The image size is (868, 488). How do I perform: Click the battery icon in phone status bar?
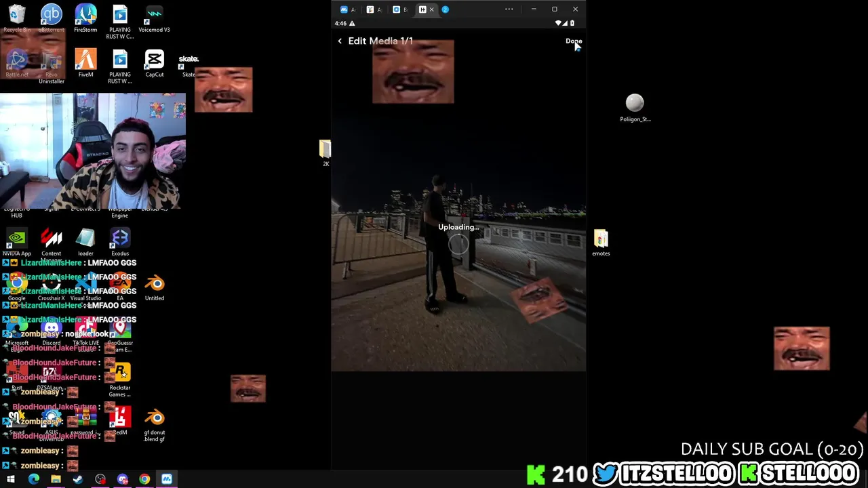tap(572, 24)
